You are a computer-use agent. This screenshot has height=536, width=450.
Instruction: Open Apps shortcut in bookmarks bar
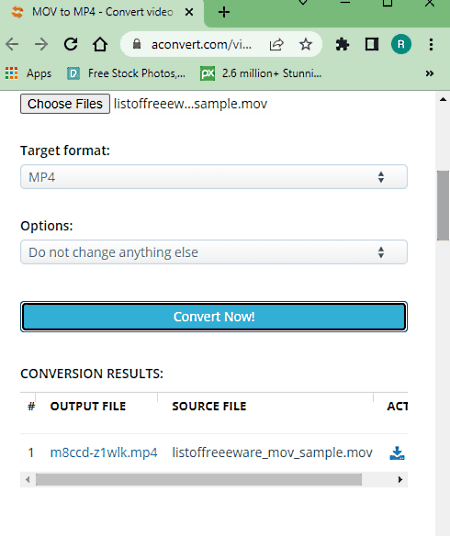pyautogui.click(x=28, y=73)
